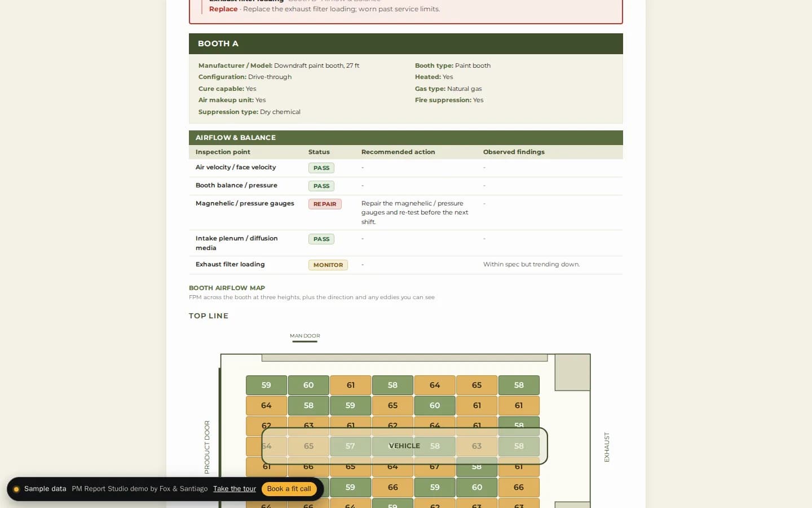The width and height of the screenshot is (812, 508).
Task: Click the 'Booth type: Paint booth' line
Action: coord(453,65)
